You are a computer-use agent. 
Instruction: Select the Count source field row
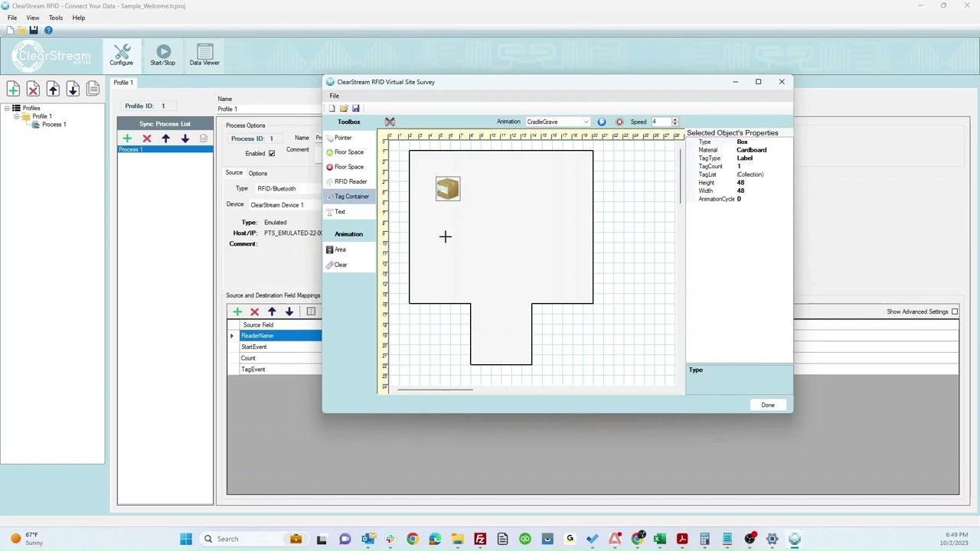tap(280, 358)
